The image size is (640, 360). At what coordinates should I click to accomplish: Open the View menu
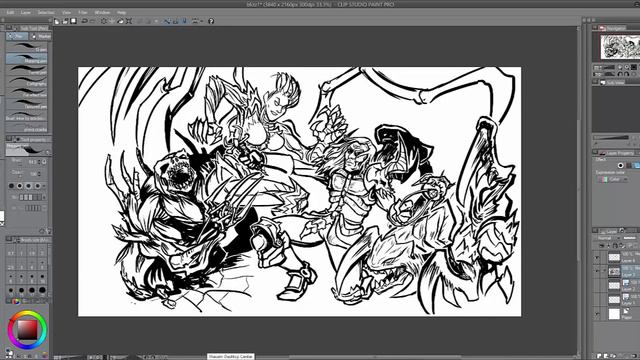pos(66,12)
